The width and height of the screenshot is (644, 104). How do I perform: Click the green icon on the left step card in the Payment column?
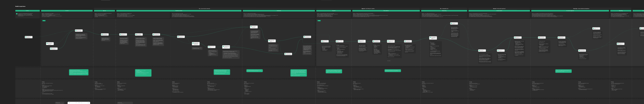[322, 41]
